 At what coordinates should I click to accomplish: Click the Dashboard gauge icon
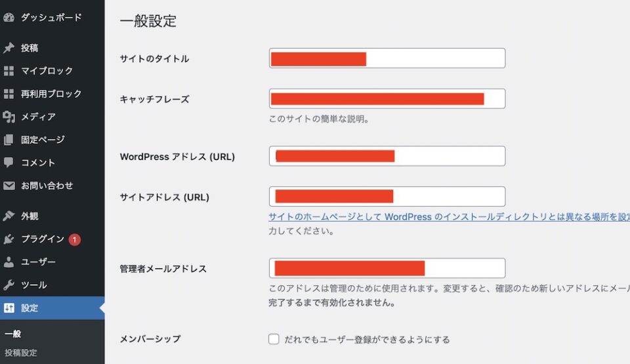(9, 18)
